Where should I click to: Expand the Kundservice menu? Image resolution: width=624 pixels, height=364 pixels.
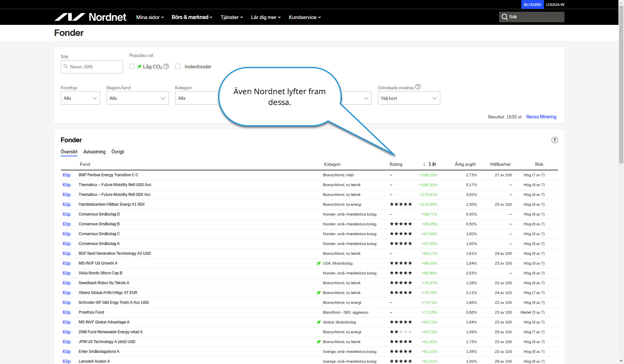coord(305,17)
